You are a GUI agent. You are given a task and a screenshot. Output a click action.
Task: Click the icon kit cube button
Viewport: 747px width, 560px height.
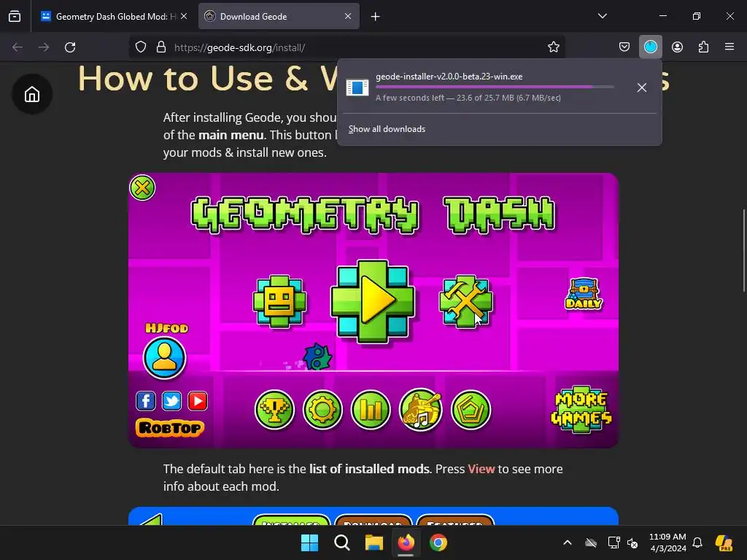pyautogui.click(x=279, y=301)
